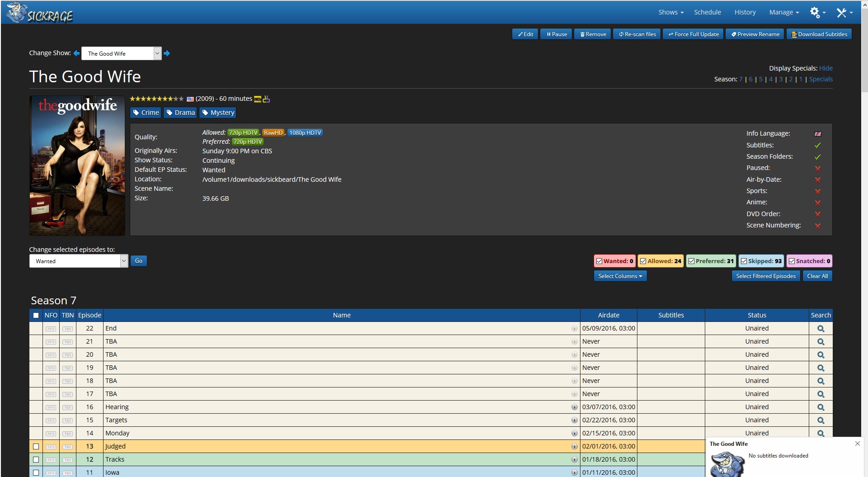Image resolution: width=868 pixels, height=477 pixels.
Task: Go to next show with right arrow
Action: [167, 53]
